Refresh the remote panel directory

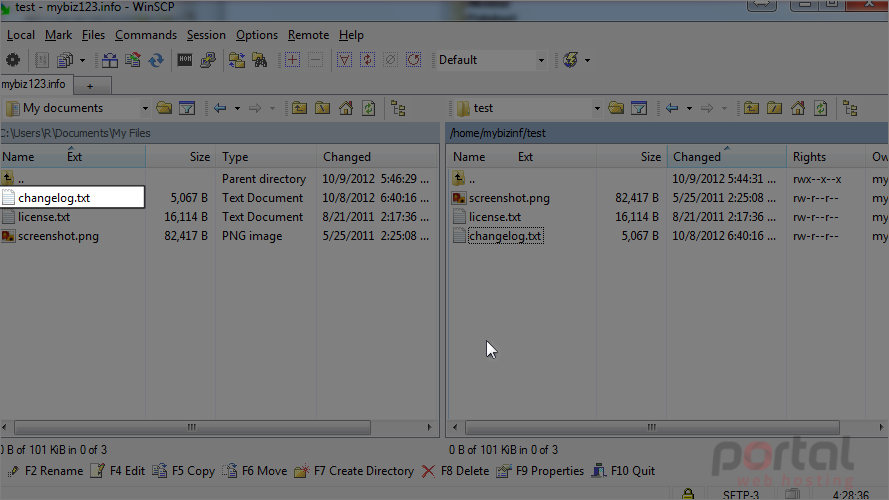pyautogui.click(x=821, y=108)
